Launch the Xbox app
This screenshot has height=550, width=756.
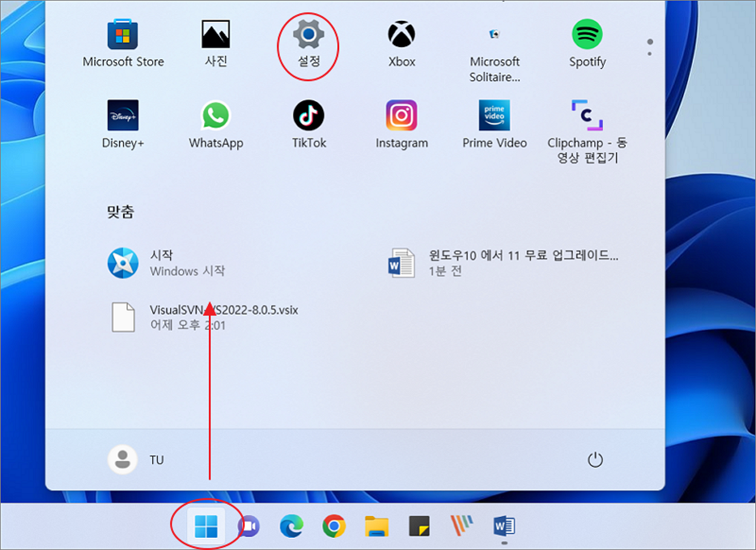tap(402, 44)
